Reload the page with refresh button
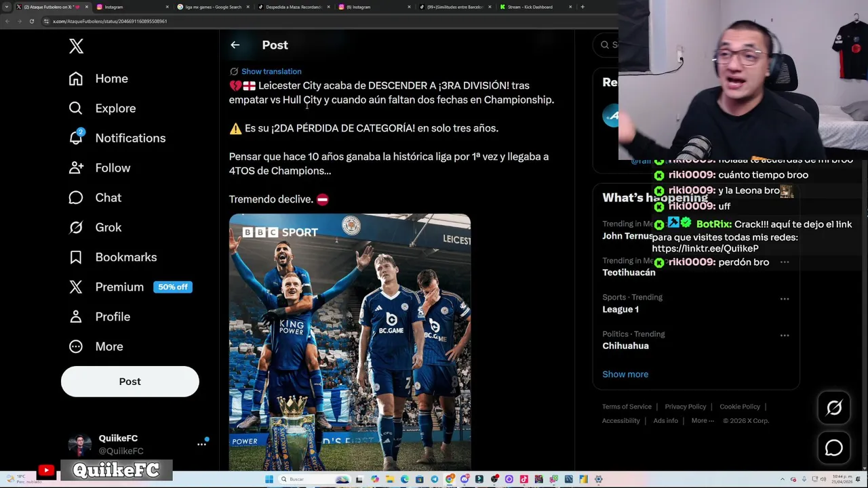The width and height of the screenshot is (868, 488). (x=31, y=21)
